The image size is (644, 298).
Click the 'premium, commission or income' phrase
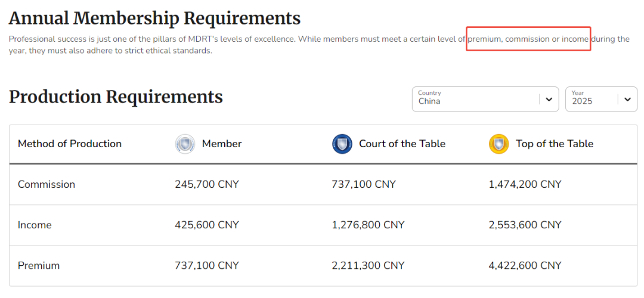pyautogui.click(x=529, y=39)
